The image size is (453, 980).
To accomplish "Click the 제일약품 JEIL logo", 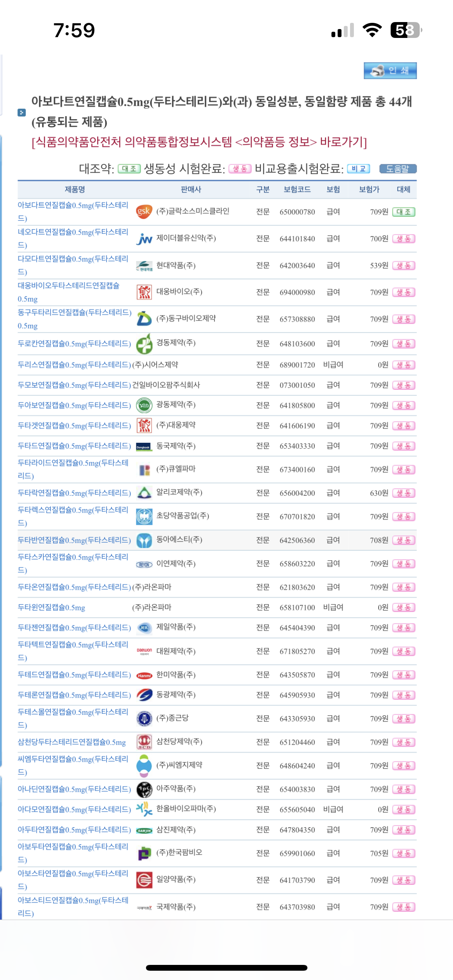I will 144,627.
